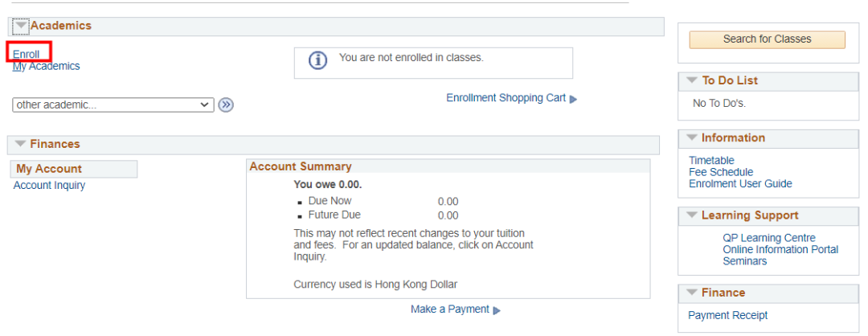Open My Academics link
This screenshot has height=336, width=868.
coord(46,66)
